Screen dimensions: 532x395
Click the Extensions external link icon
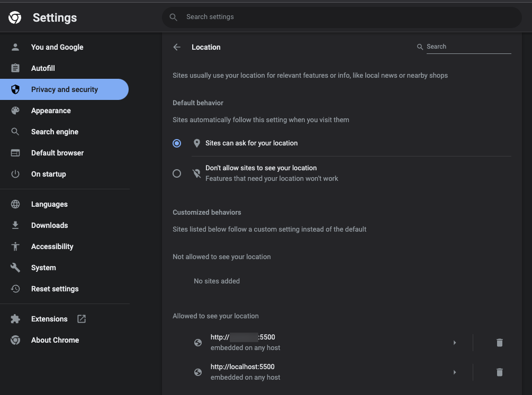[x=82, y=319]
